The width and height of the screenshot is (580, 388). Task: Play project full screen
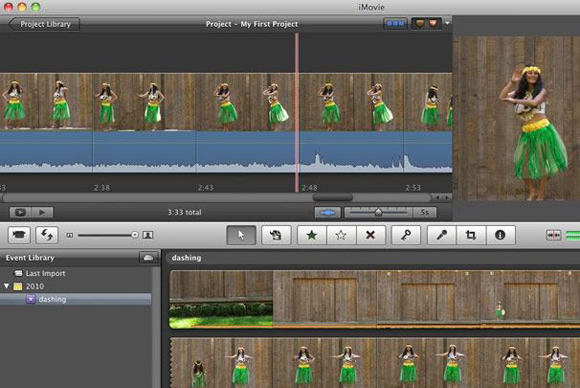tap(20, 212)
